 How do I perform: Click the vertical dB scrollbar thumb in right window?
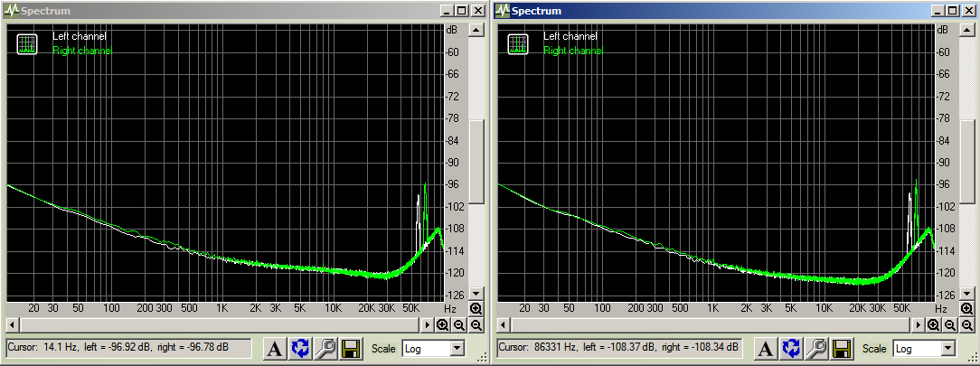[967, 162]
